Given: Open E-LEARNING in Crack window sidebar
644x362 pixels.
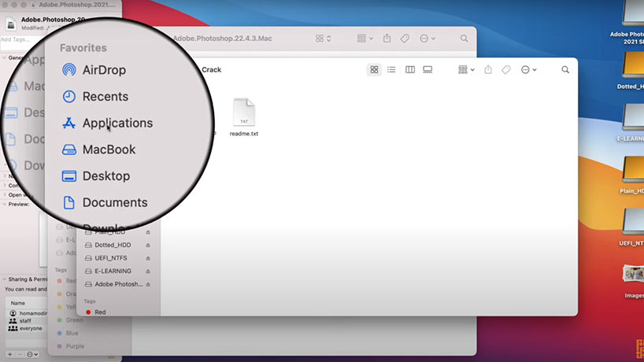Looking at the screenshot, I should coord(113,271).
